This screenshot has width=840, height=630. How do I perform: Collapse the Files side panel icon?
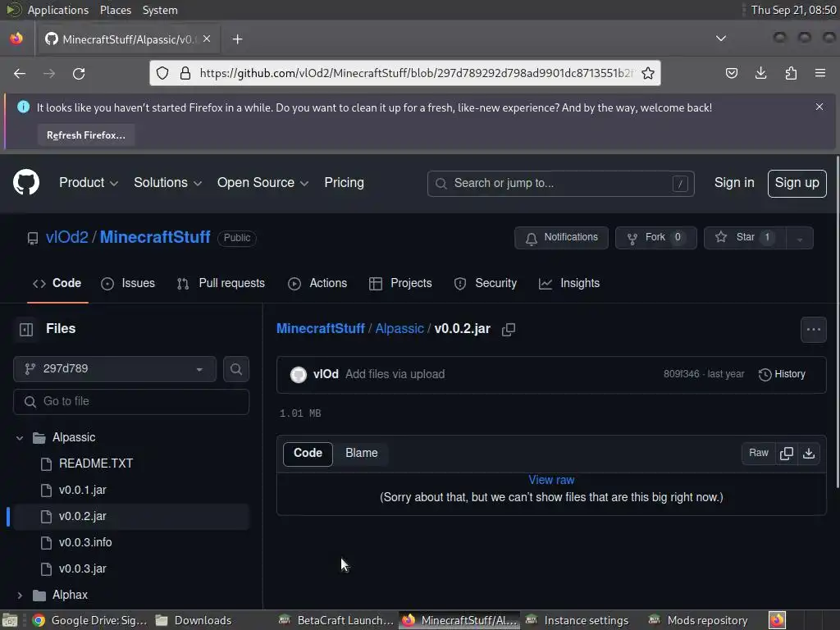pyautogui.click(x=26, y=329)
